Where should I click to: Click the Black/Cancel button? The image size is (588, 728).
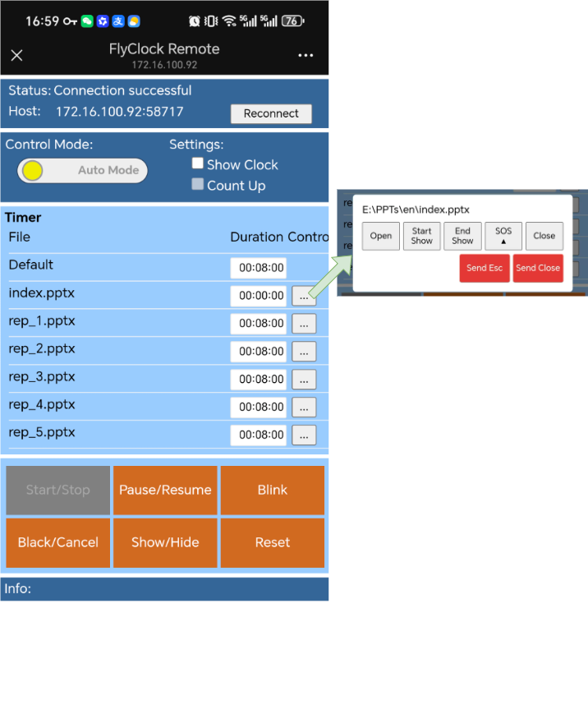58,543
